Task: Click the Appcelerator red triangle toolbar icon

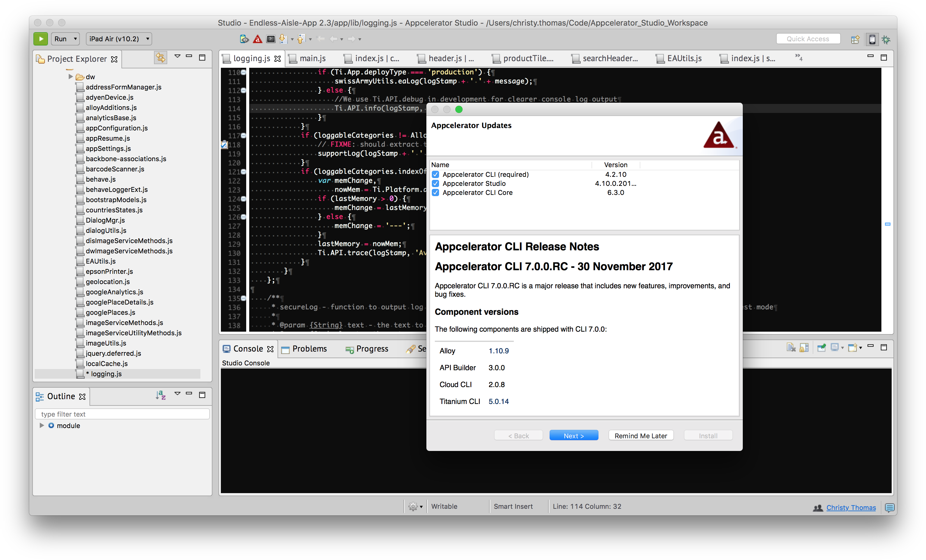Action: tap(257, 39)
